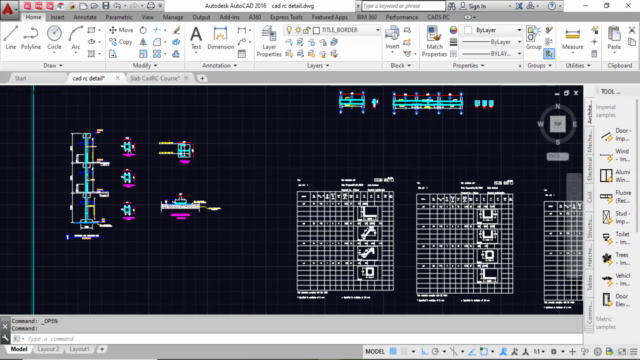640x360 pixels.
Task: Expand the Modify panel
Action: (145, 65)
